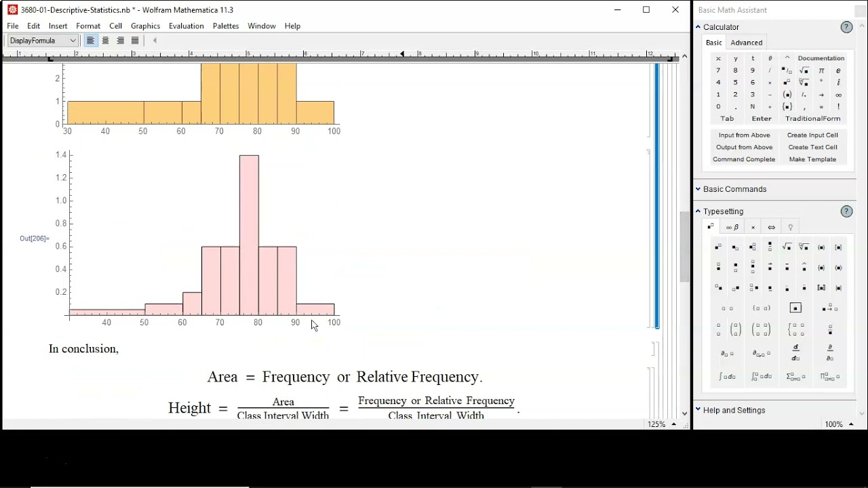Insert framed box typesetting template

point(796,308)
